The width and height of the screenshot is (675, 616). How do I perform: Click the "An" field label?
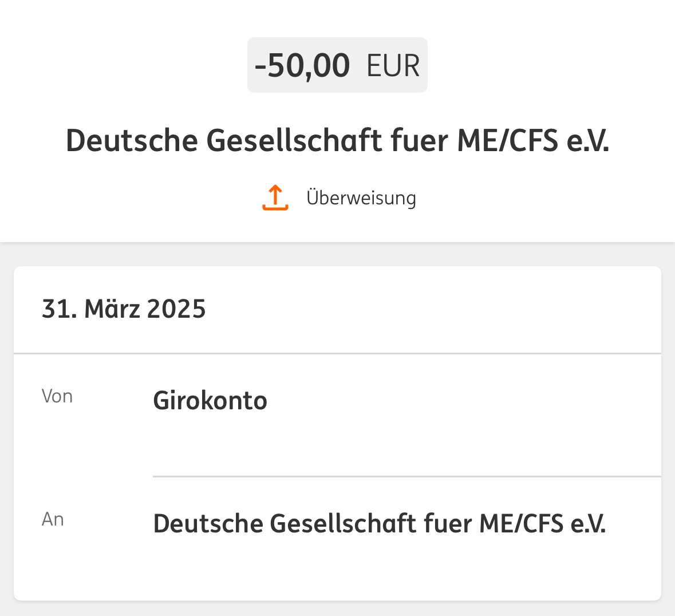53,519
